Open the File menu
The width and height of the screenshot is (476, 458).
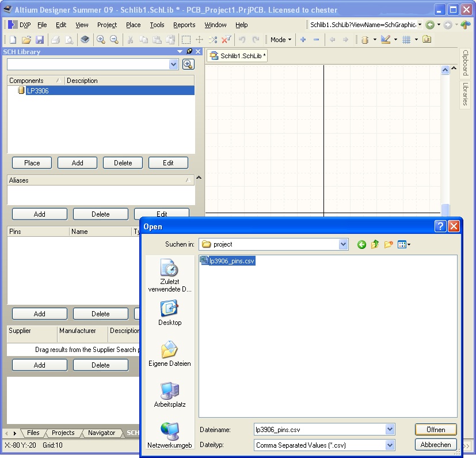[42, 25]
